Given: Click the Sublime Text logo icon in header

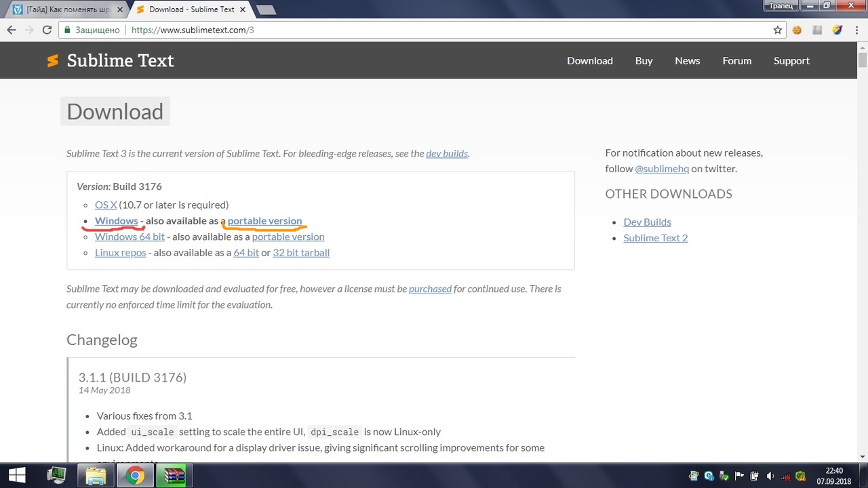Looking at the screenshot, I should coord(52,61).
